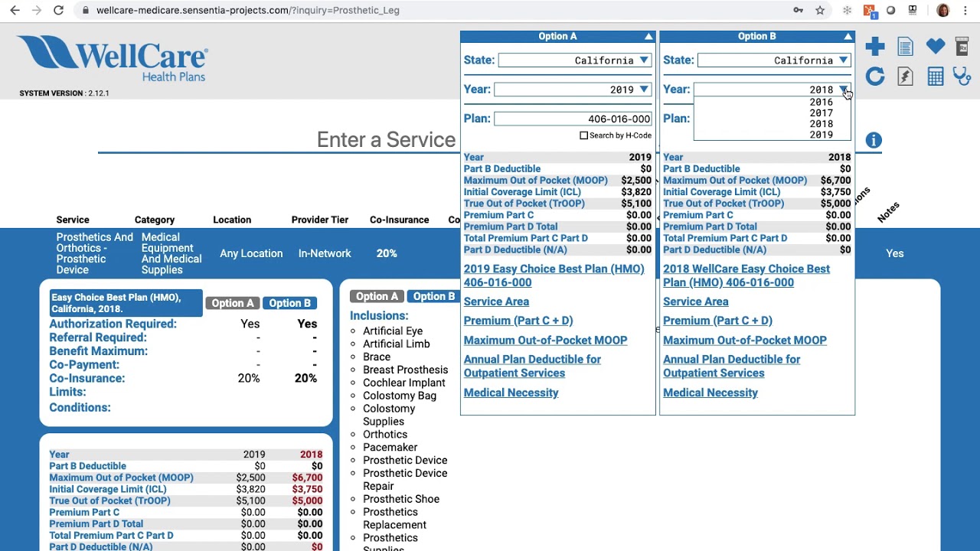
Task: Choose 2019 in Year dropdown list
Action: pos(821,135)
